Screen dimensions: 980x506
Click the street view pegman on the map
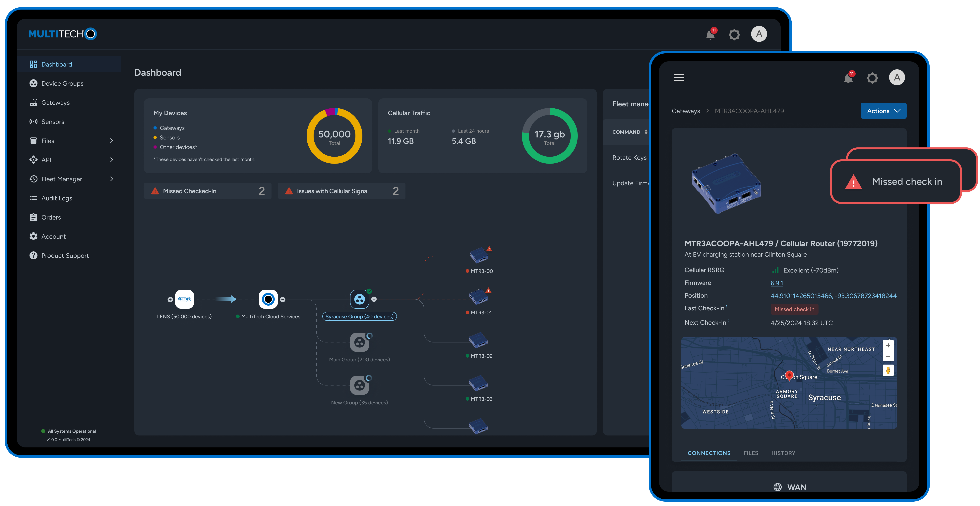coord(888,370)
